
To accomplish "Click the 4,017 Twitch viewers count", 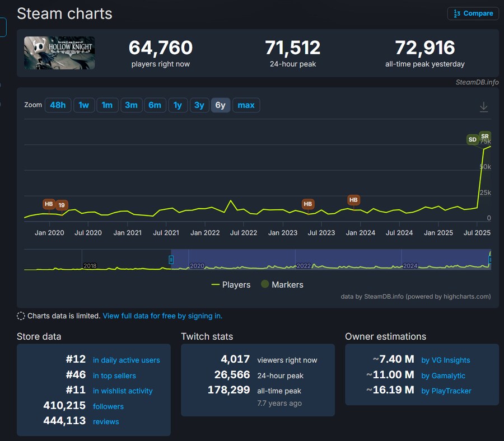I will click(x=235, y=359).
